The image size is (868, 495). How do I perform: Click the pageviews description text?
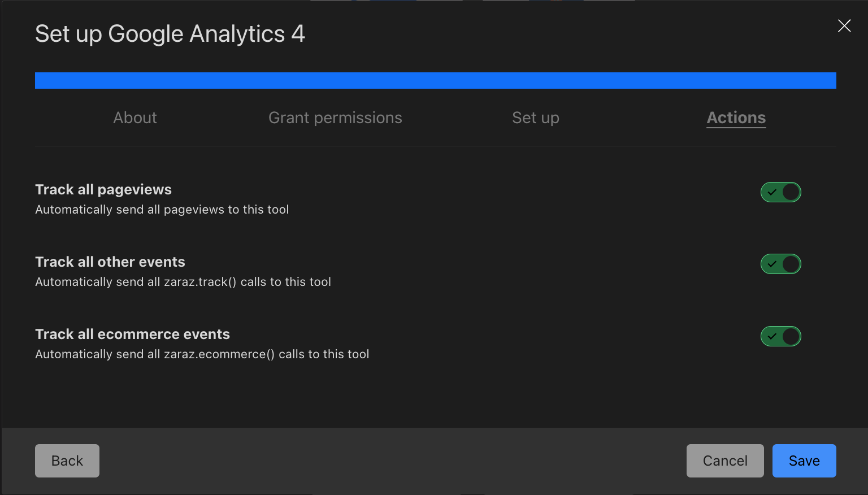162,209
